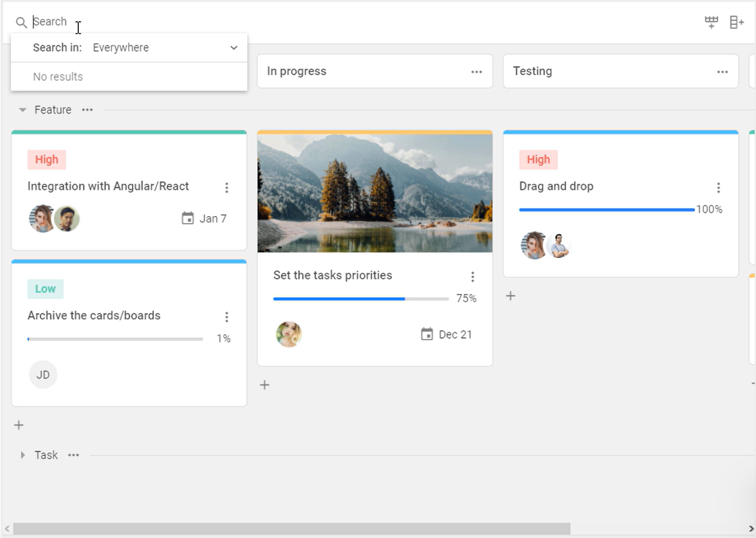Open menu for Drag and drop card

pos(718,187)
